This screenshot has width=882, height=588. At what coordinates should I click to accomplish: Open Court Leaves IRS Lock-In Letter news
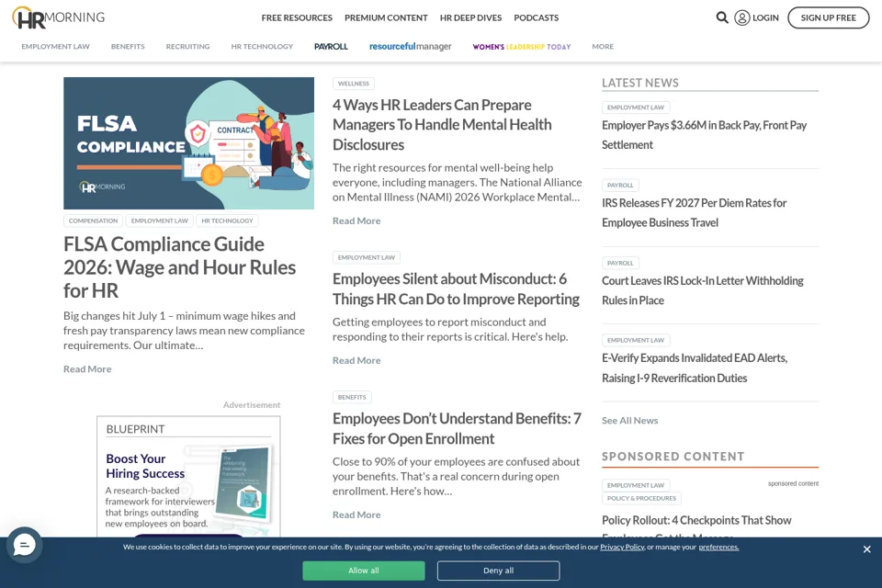(703, 290)
